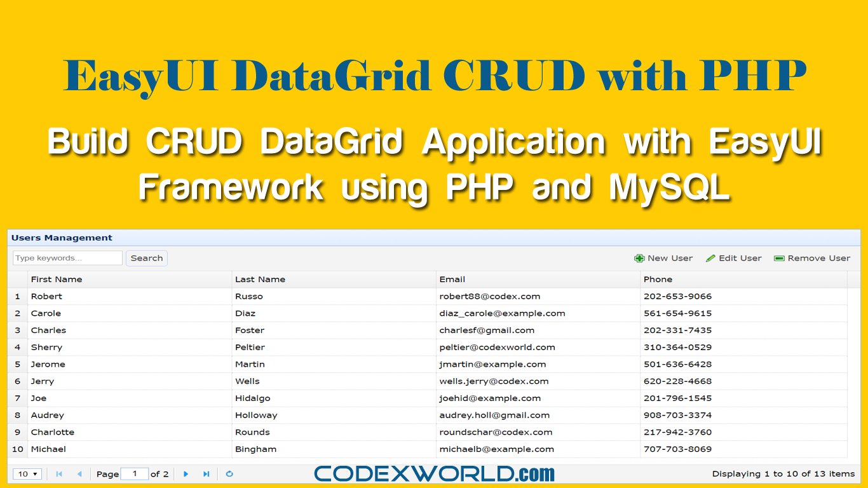Click the previous page arrow icon
868x488 pixels.
[x=79, y=473]
